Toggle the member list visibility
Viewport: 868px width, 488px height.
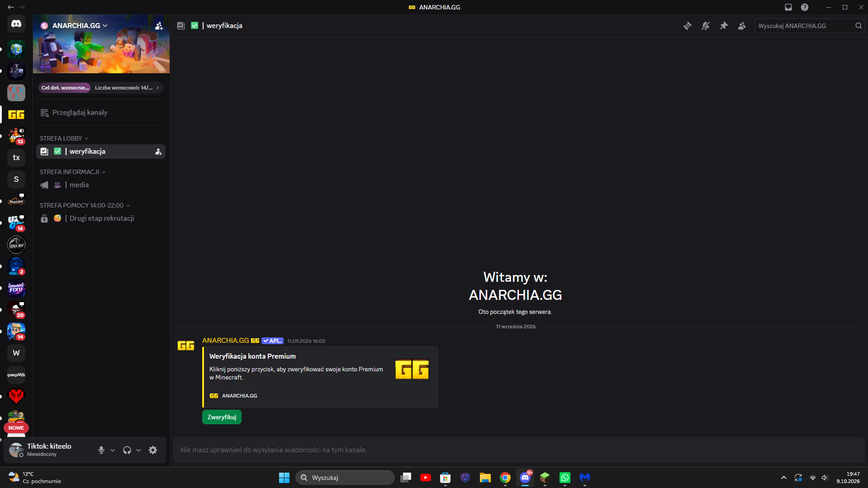tap(742, 26)
